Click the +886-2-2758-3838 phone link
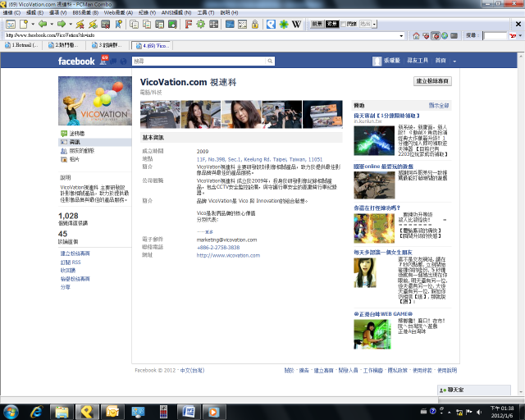The width and height of the screenshot is (525, 420). (218, 248)
